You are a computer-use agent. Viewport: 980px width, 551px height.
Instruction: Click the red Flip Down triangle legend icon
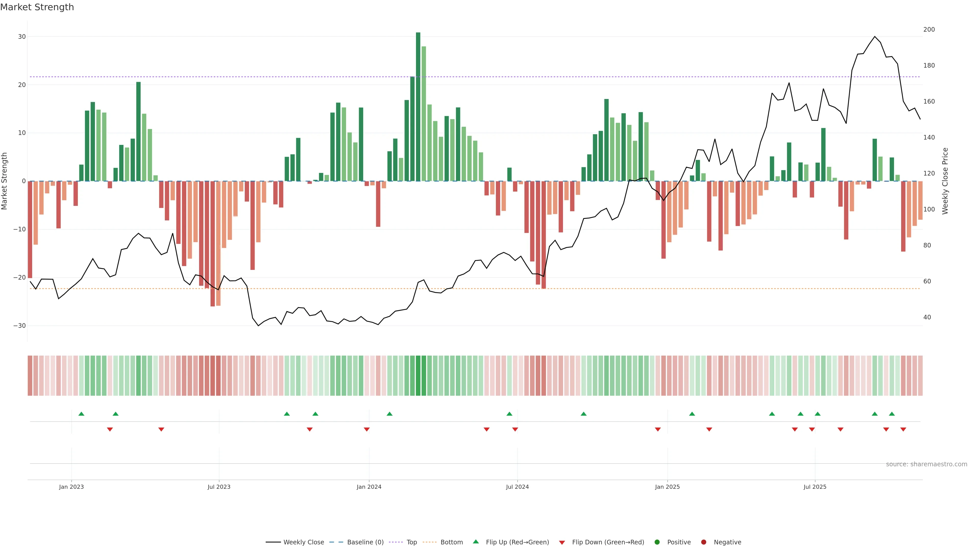point(562,543)
